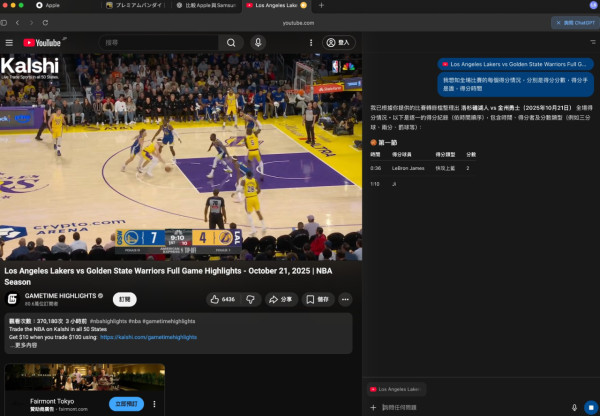The width and height of the screenshot is (600, 416).
Task: Dislike the video with thumbs down
Action: (250, 299)
